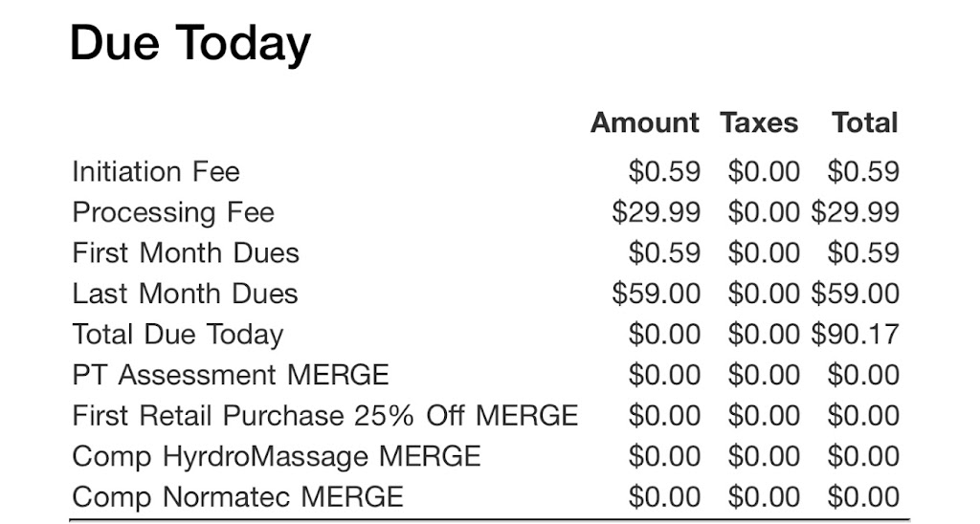Image resolution: width=980 pixels, height=524 pixels.
Task: Click the $59.00 Last Month Dues amount
Action: 657,294
